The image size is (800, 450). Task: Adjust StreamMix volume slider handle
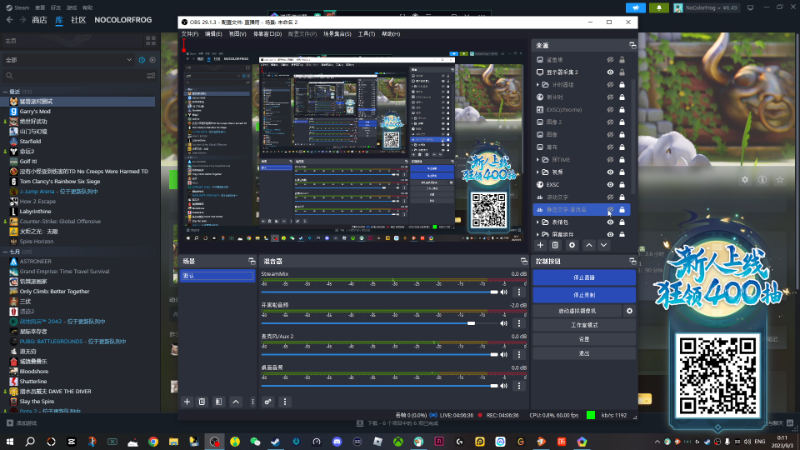coord(494,292)
